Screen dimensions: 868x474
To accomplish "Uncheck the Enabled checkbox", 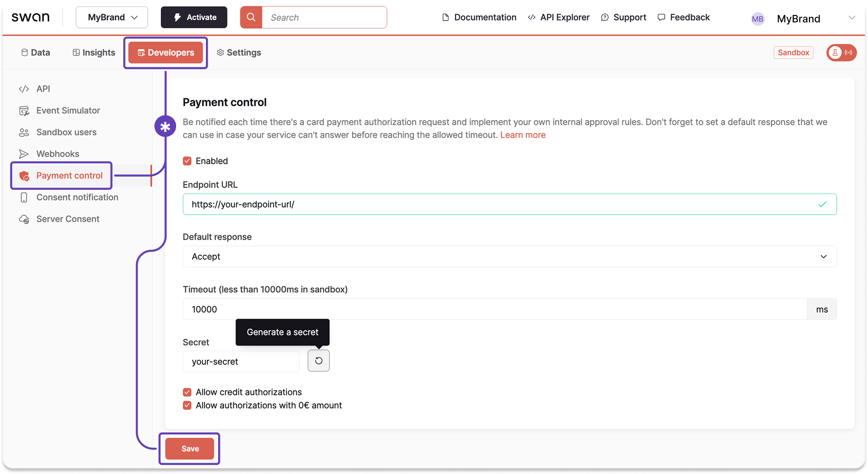I will click(187, 160).
